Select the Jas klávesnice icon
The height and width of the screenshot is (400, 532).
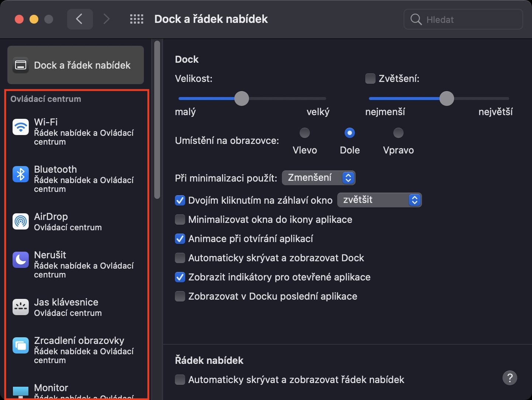21,307
